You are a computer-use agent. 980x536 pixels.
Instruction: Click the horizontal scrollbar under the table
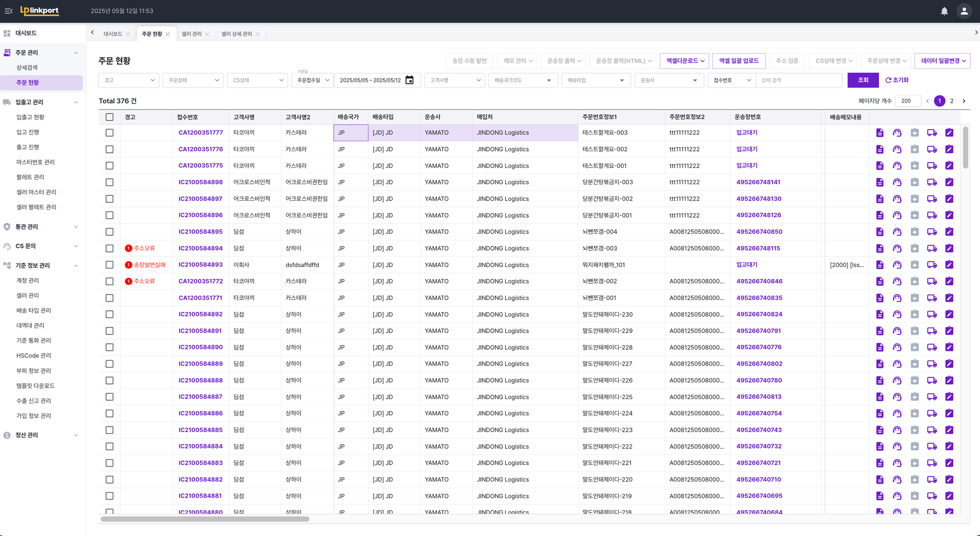point(205,519)
